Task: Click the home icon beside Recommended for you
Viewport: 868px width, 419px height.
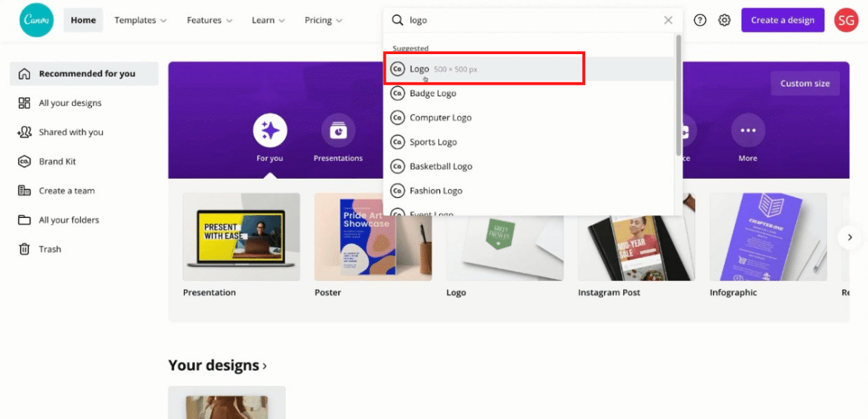Action: point(24,73)
